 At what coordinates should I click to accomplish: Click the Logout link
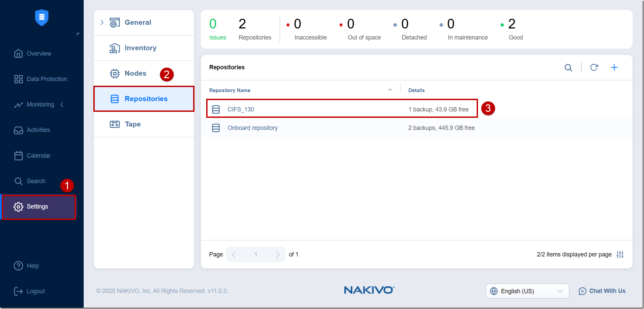pos(36,291)
